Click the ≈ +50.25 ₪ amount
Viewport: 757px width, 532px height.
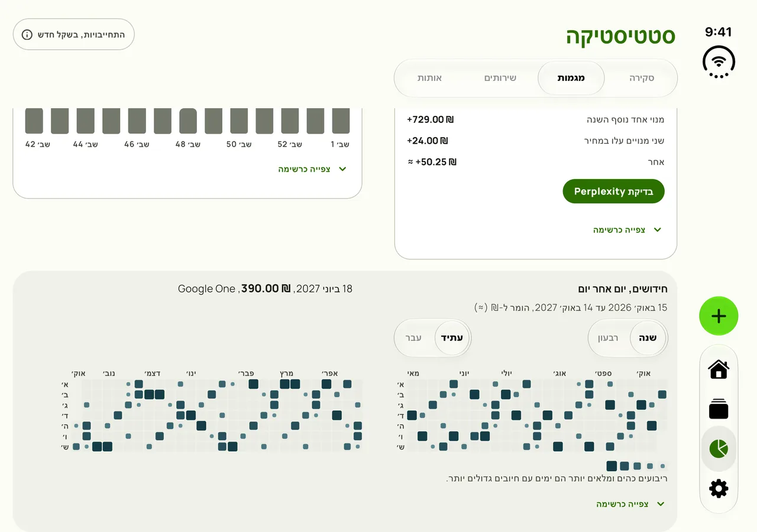click(x=432, y=162)
